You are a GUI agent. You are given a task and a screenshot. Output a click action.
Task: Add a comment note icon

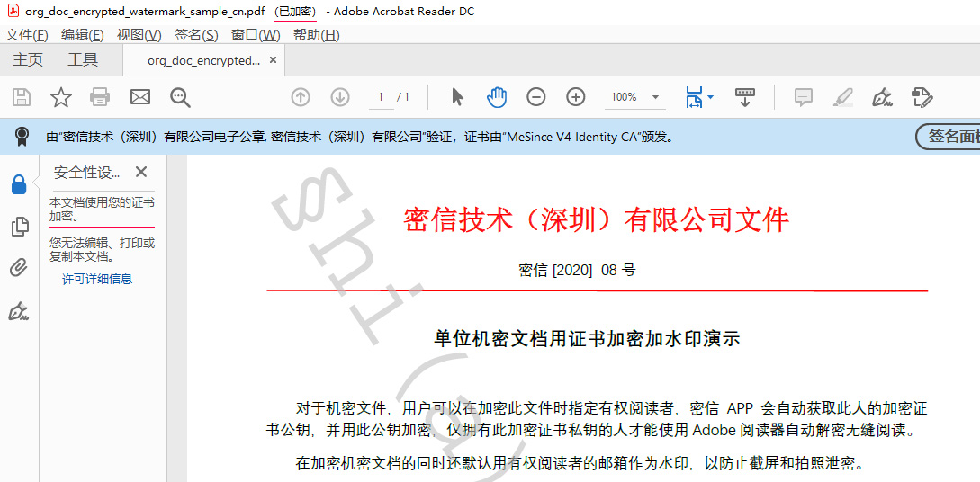tap(803, 97)
